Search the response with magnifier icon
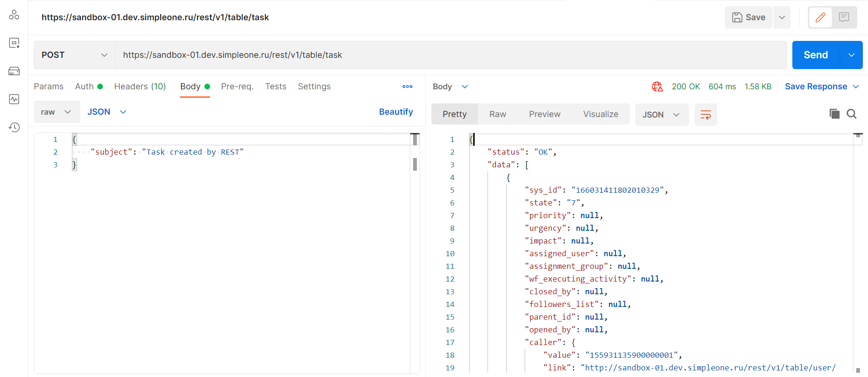Viewport: 868px width, 377px height. [x=852, y=114]
